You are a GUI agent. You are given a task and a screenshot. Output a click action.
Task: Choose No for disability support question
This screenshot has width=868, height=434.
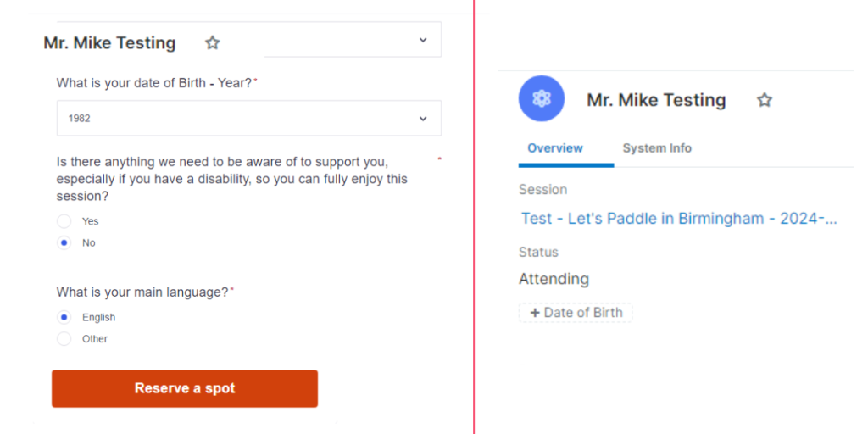pos(64,243)
